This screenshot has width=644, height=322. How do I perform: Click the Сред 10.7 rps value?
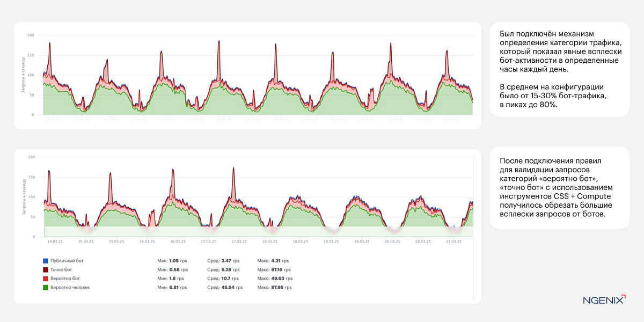[222, 279]
